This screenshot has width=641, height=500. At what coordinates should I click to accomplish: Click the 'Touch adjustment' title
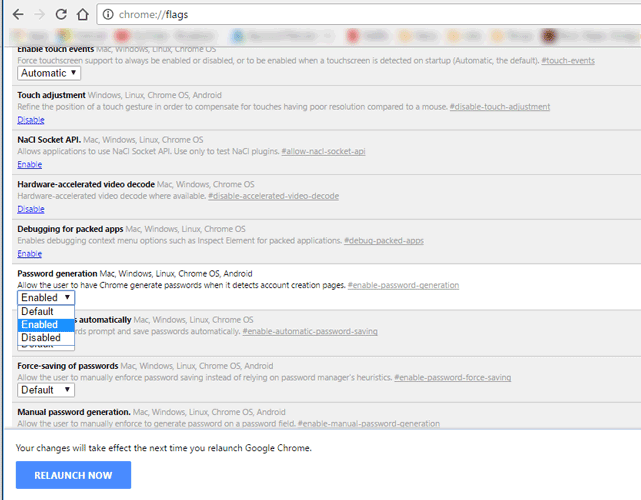coord(51,95)
